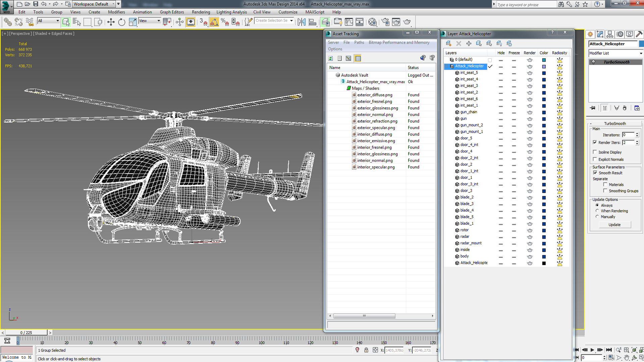Open the Utilities hammer panel tab
This screenshot has width=644, height=362.
(639, 34)
